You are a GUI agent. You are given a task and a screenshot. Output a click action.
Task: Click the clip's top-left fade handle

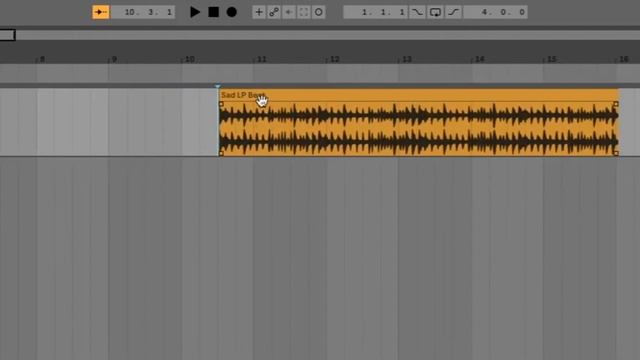click(x=221, y=104)
